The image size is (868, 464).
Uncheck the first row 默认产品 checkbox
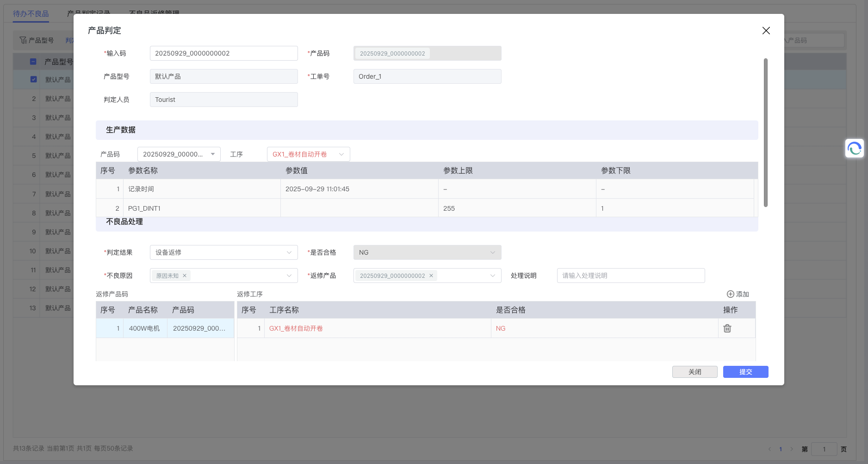click(x=33, y=79)
